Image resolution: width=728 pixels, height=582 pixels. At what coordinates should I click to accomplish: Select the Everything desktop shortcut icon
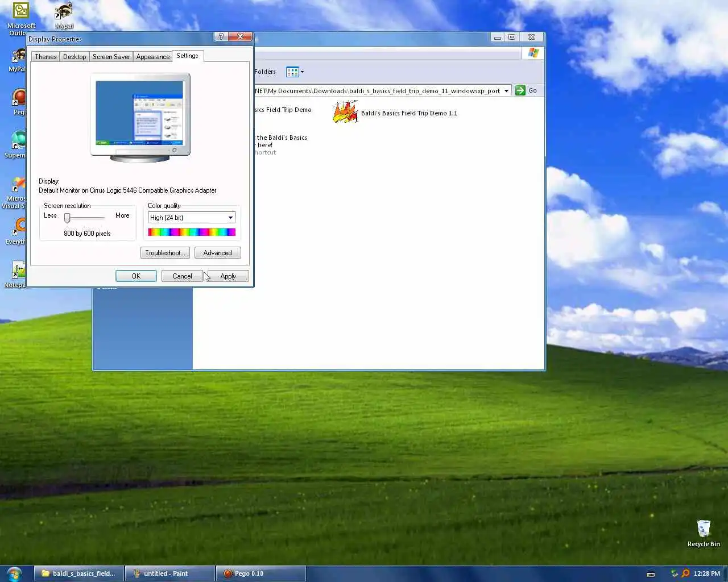[x=19, y=227]
